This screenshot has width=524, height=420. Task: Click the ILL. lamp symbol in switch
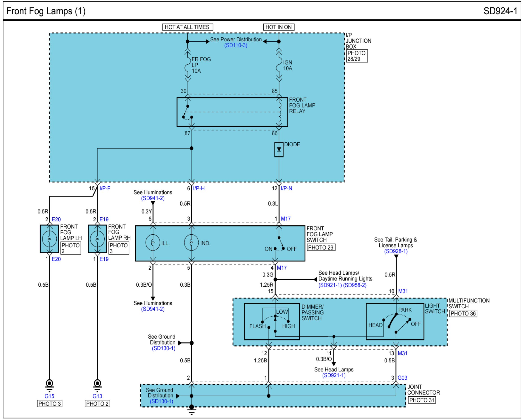(x=153, y=243)
